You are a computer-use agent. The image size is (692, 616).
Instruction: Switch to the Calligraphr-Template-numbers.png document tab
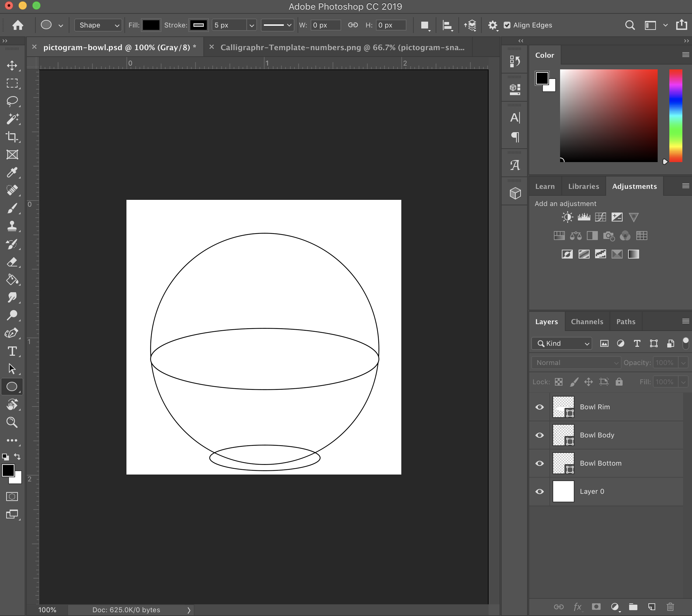pos(342,47)
